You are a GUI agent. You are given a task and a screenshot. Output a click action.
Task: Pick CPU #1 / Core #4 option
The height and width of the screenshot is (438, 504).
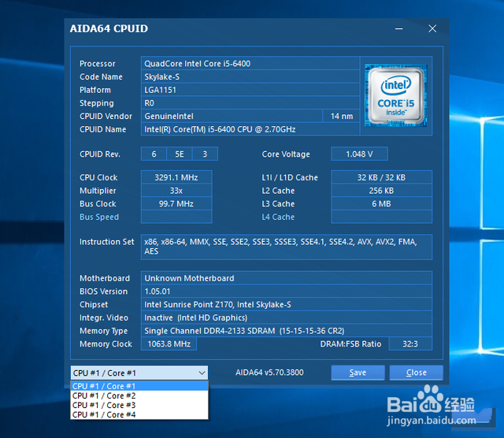(139, 414)
